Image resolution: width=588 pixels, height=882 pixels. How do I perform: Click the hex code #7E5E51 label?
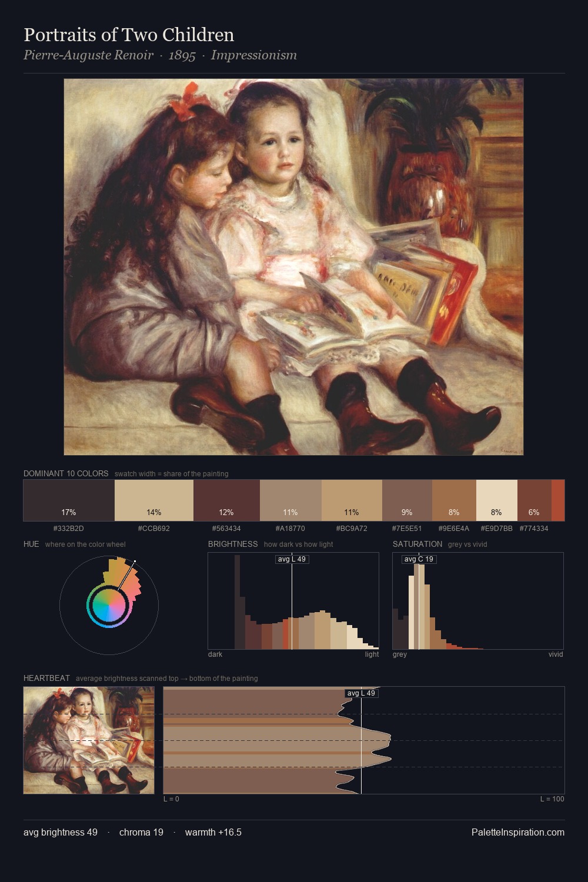[407, 529]
